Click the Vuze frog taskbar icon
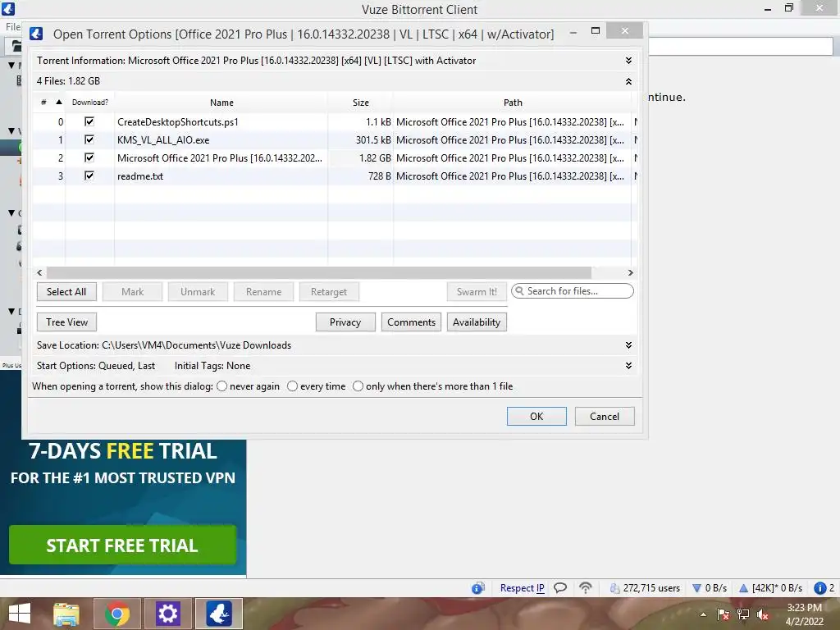Image resolution: width=840 pixels, height=630 pixels. (x=218, y=614)
